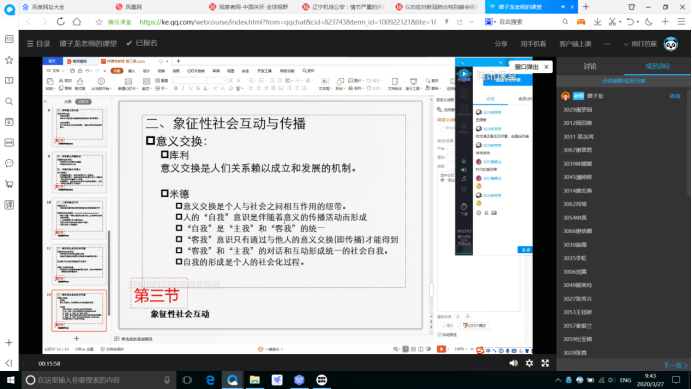Toggle the 已报名 enrollment status
Image resolution: width=692 pixels, height=389 pixels.
point(142,43)
